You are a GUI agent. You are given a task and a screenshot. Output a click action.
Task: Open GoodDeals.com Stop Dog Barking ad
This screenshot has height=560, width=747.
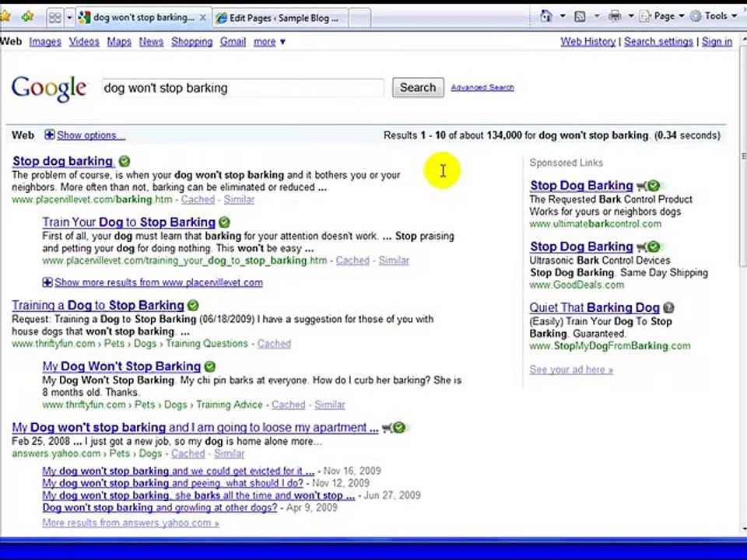click(x=581, y=247)
